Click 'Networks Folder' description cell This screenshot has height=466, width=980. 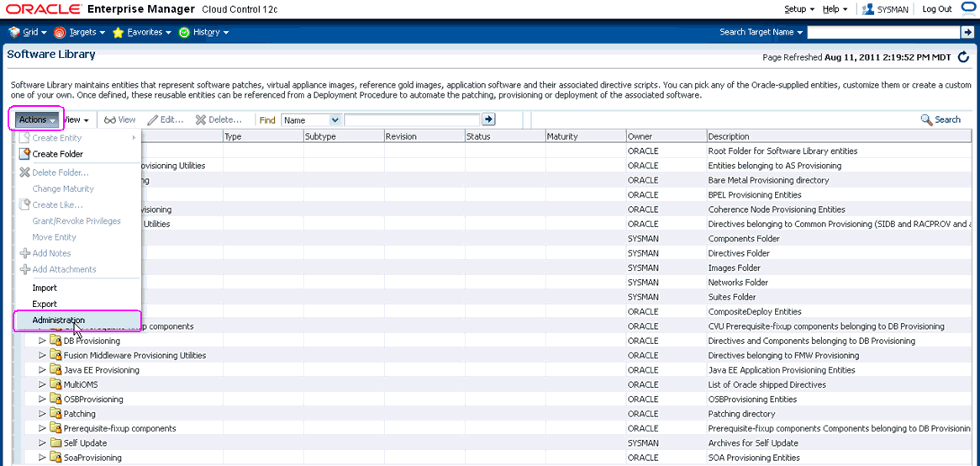coord(740,283)
